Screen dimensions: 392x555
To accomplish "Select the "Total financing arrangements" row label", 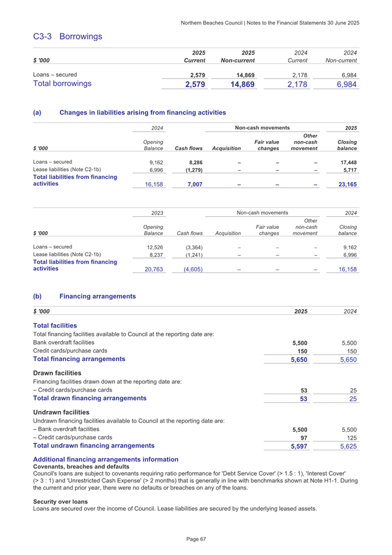I will pyautogui.click(x=80, y=359).
